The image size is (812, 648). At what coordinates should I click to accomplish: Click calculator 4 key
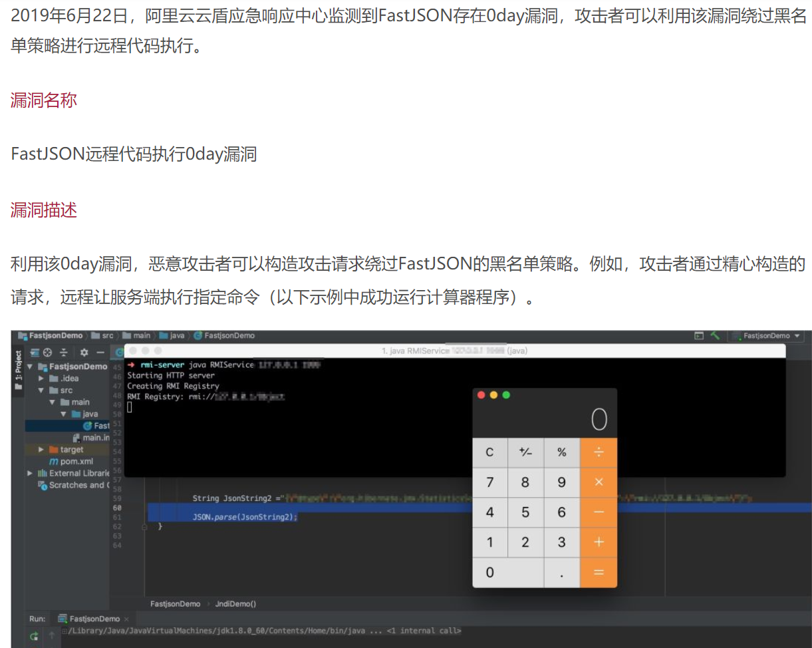[489, 512]
